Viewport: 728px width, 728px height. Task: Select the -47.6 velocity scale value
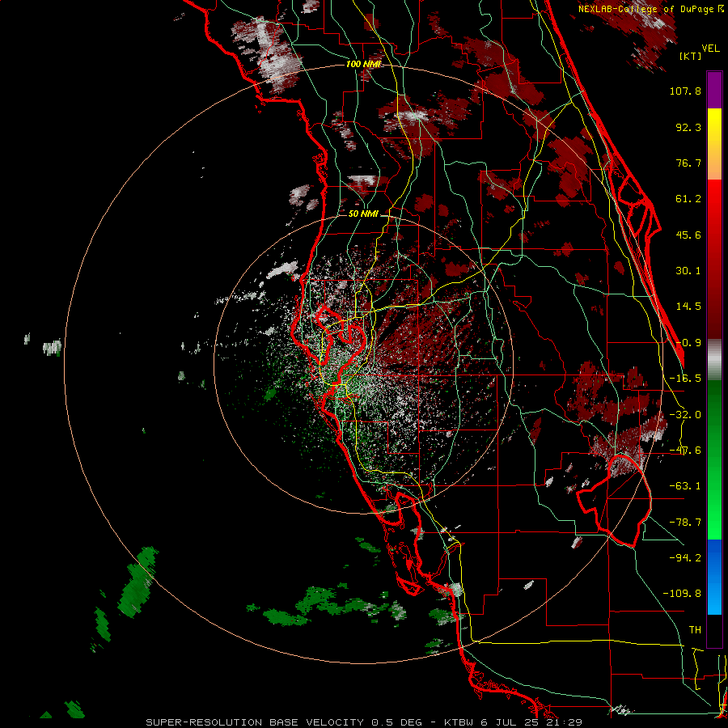(685, 451)
